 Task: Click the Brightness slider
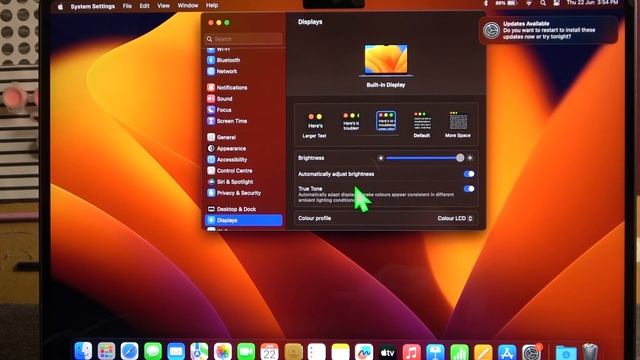tap(423, 158)
